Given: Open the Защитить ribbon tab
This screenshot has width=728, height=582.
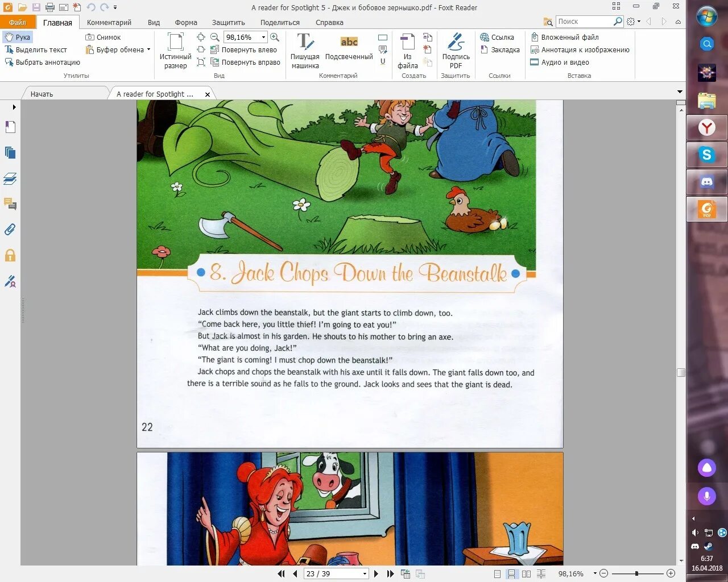Looking at the screenshot, I should 229,22.
